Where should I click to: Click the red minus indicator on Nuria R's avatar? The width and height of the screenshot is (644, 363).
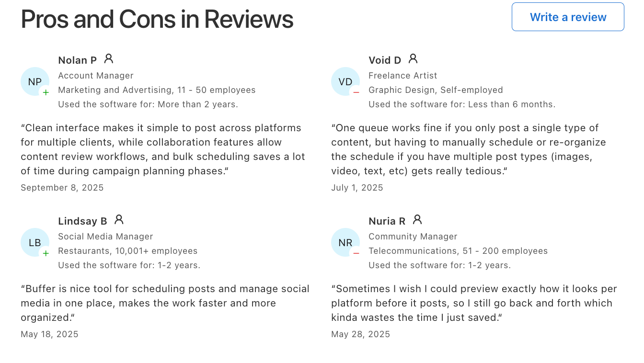click(x=356, y=253)
